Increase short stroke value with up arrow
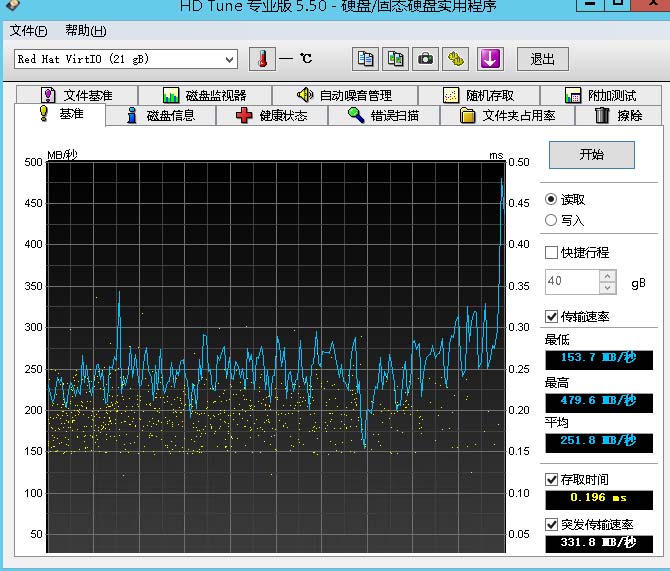This screenshot has height=571, width=670. 607,276
